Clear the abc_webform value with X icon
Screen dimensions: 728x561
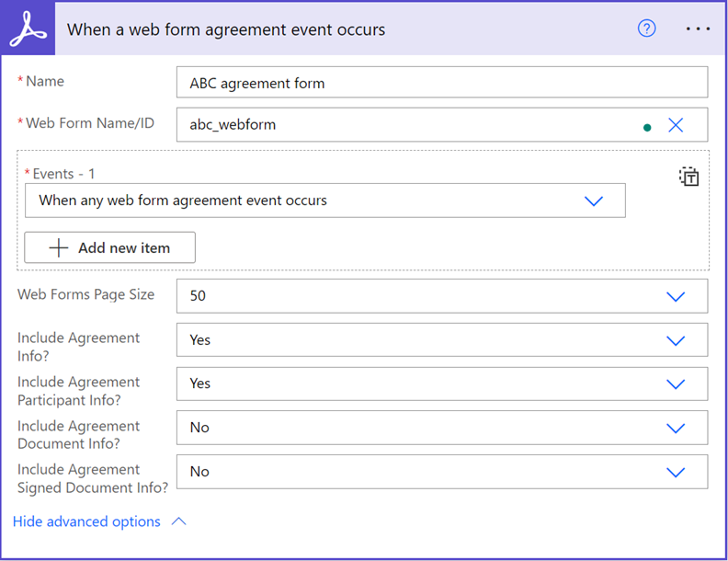coord(676,125)
